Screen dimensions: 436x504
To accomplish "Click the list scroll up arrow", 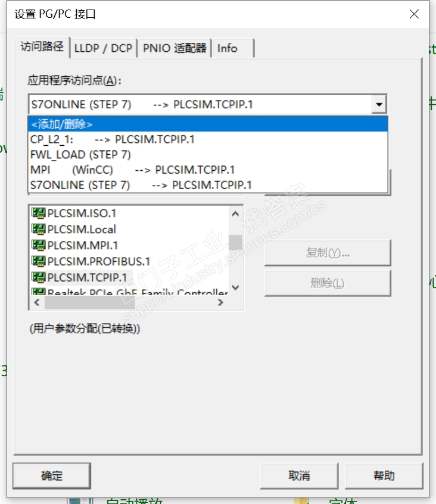I will 235,214.
